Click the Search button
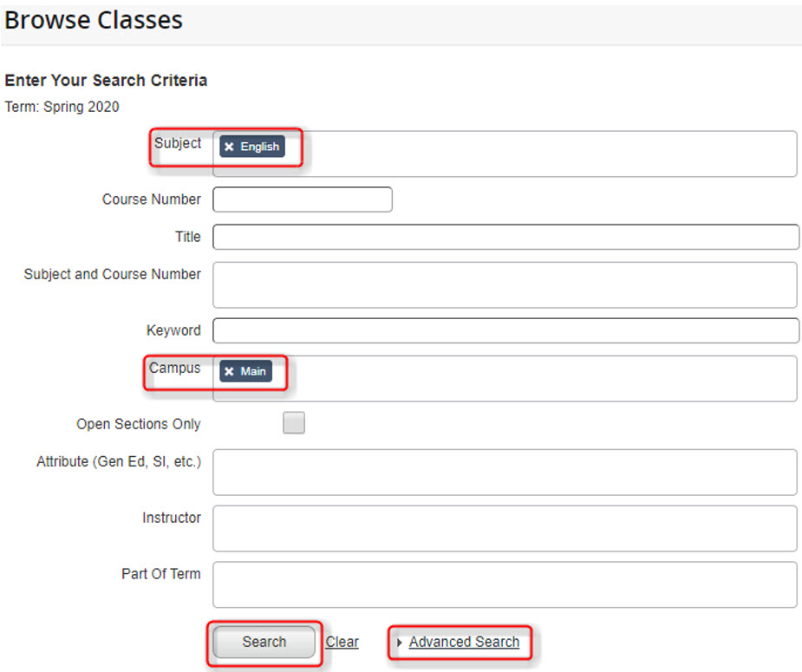Screen dimensions: 802x672 point(263,642)
